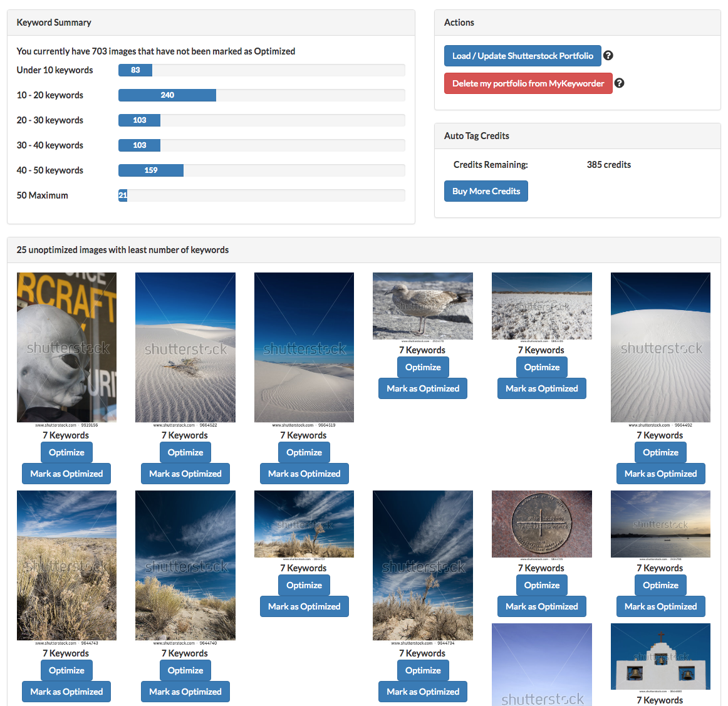The image size is (728, 706).
Task: Select the seagull photo thumbnail
Action: (423, 306)
